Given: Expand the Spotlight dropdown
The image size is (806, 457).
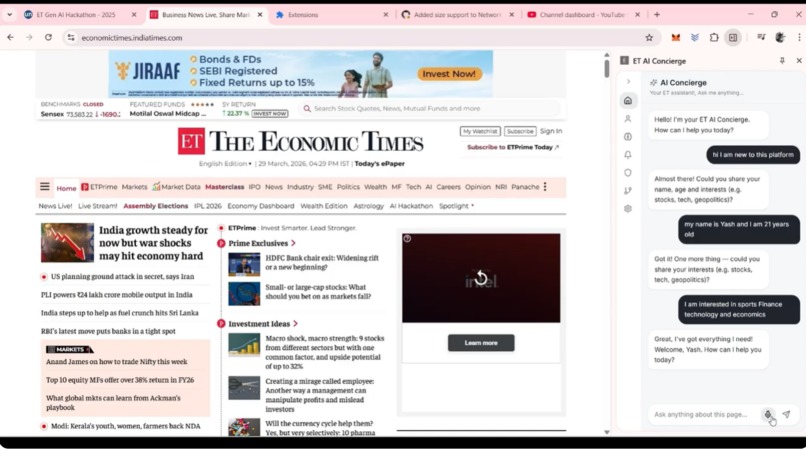Looking at the screenshot, I should tap(456, 206).
